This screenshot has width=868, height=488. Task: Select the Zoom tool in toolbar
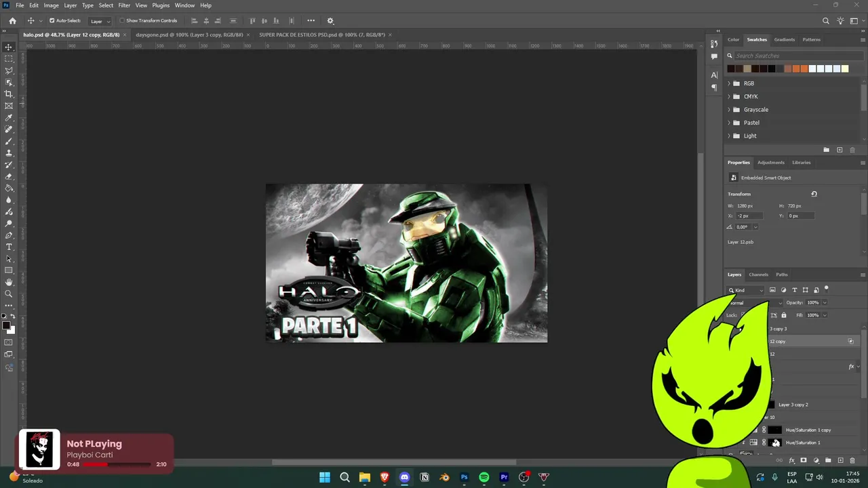click(x=9, y=293)
